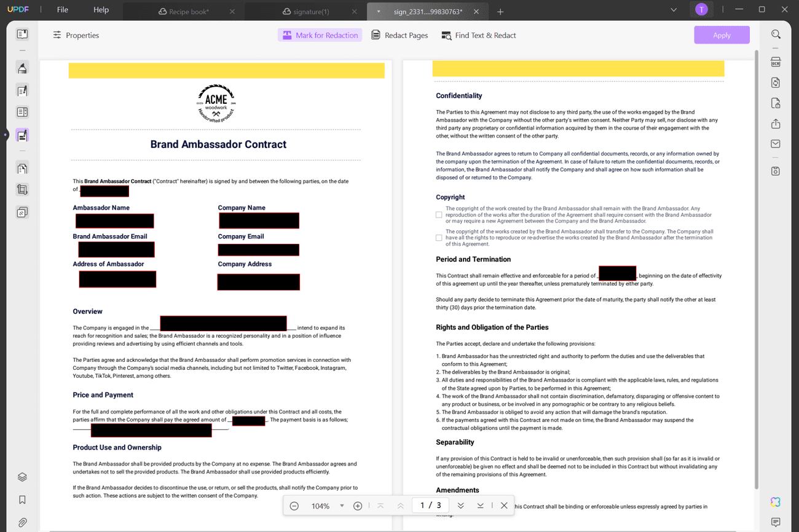Open the Annotate highlighter tool
Image resolution: width=799 pixels, height=532 pixels.
tap(22, 68)
